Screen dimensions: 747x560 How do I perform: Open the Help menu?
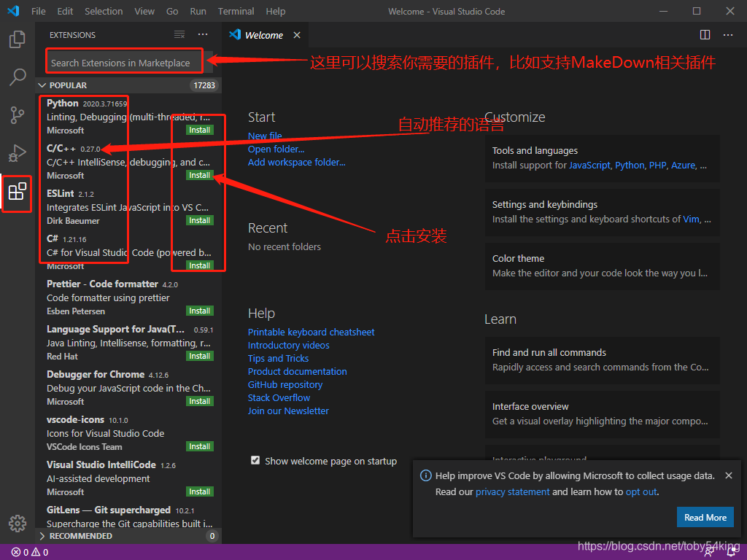(x=275, y=11)
